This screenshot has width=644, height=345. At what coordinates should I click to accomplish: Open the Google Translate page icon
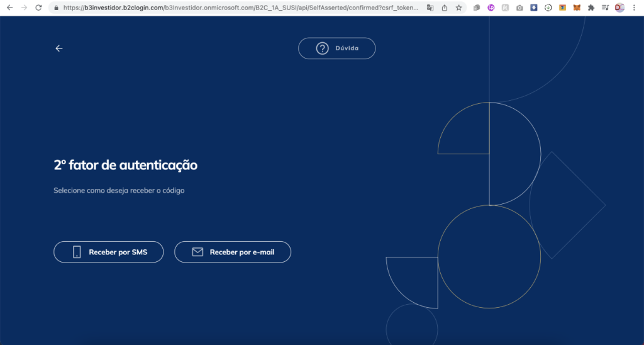click(x=430, y=8)
